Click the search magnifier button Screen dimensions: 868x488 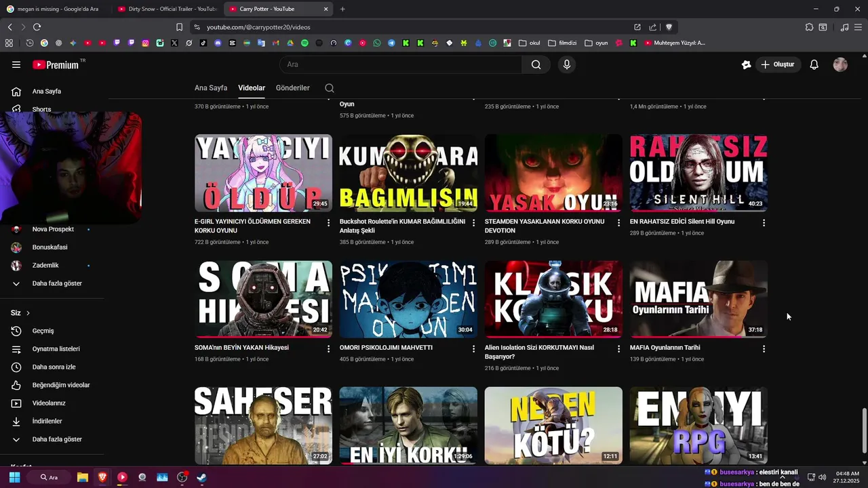click(536, 64)
